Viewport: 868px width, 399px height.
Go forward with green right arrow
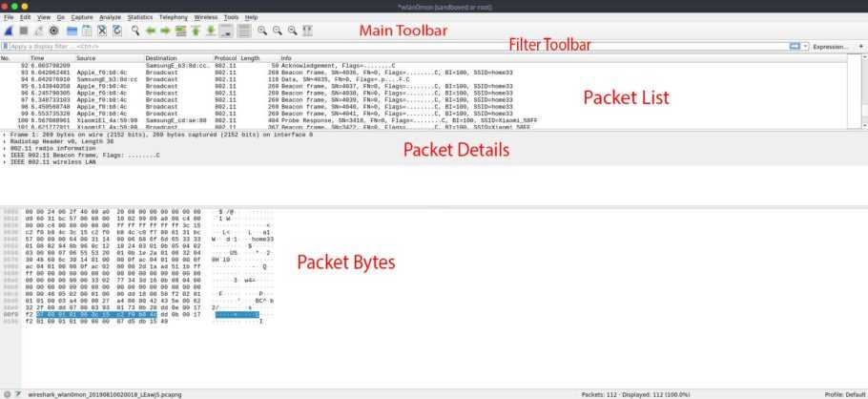pyautogui.click(x=166, y=31)
